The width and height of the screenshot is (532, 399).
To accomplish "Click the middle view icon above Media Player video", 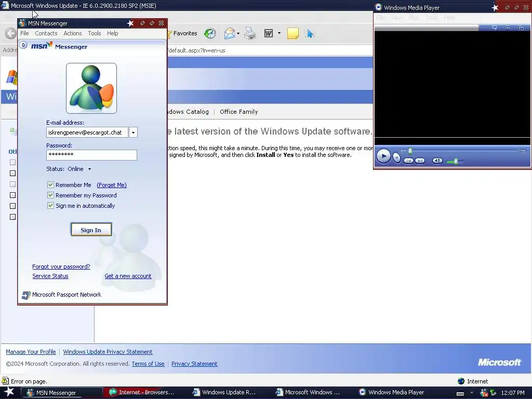I will coord(507,28).
